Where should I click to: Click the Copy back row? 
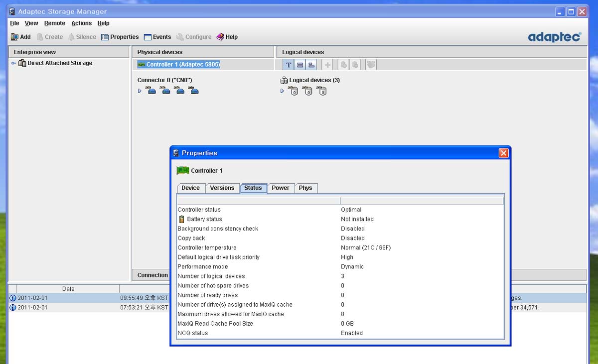(340, 238)
